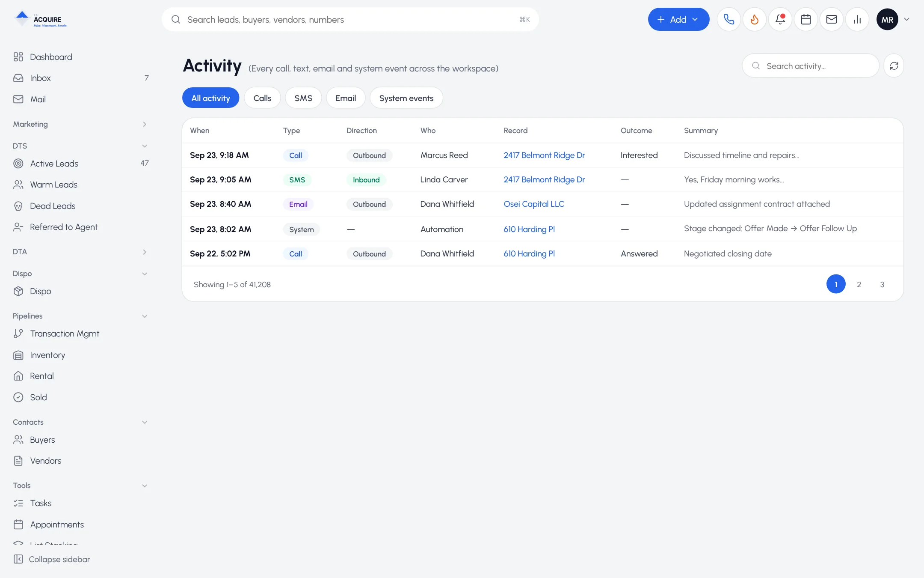The image size is (924, 578).
Task: Open notifications bell icon
Action: point(780,19)
